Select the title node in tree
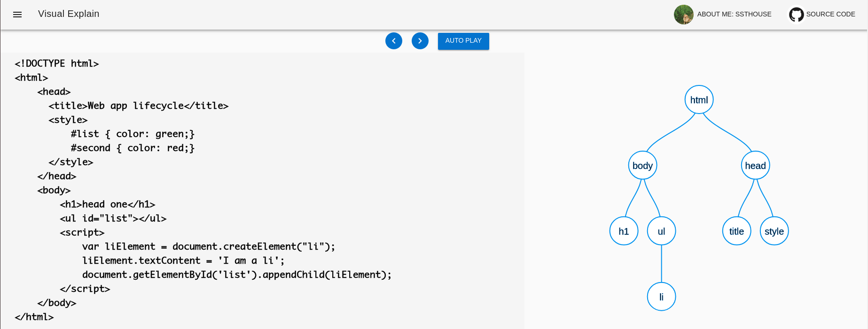This screenshot has width=868, height=329. pos(736,231)
